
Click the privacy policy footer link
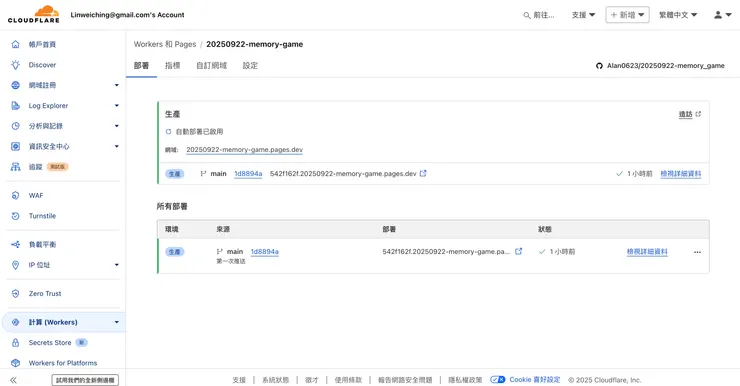(465, 380)
